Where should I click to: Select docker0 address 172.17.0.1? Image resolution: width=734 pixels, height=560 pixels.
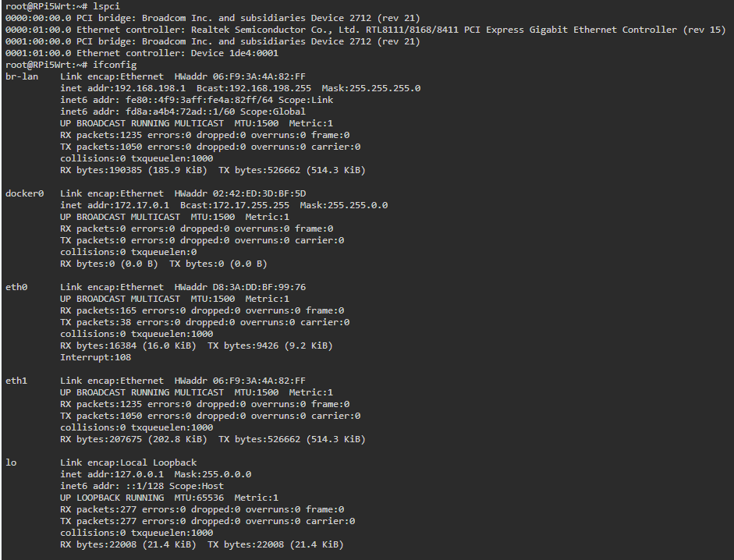142,206
